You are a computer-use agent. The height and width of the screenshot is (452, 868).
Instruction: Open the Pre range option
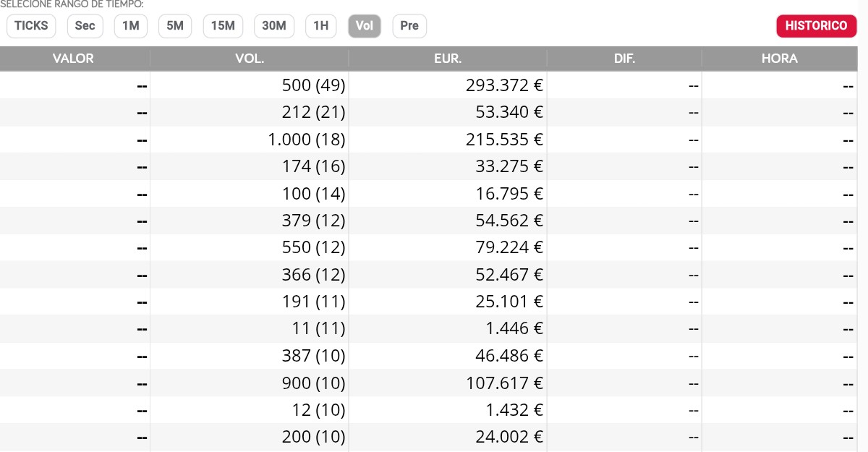coord(409,26)
